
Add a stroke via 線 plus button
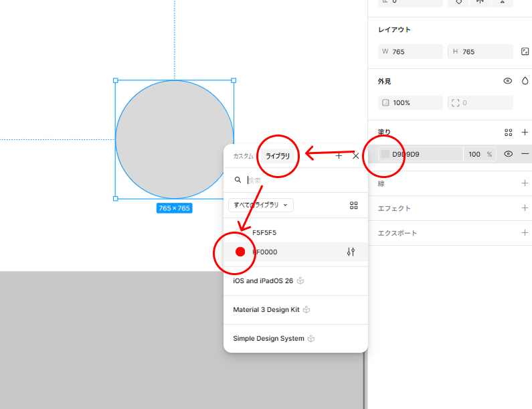525,183
